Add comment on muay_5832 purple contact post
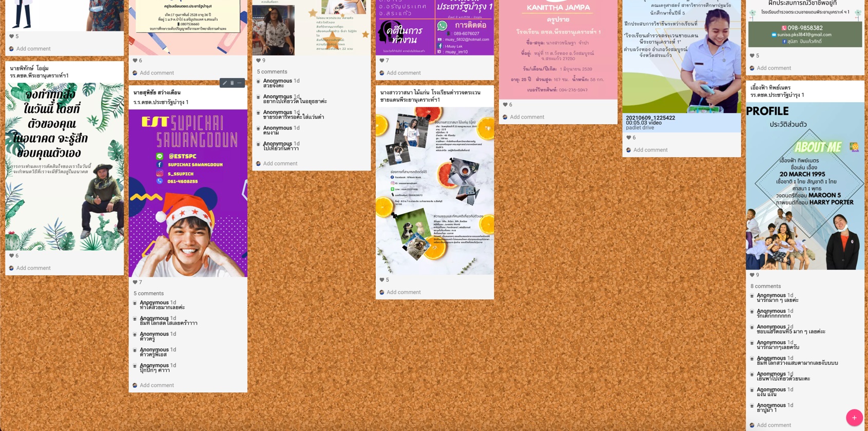Screen dimensions: 868x431 pos(403,73)
